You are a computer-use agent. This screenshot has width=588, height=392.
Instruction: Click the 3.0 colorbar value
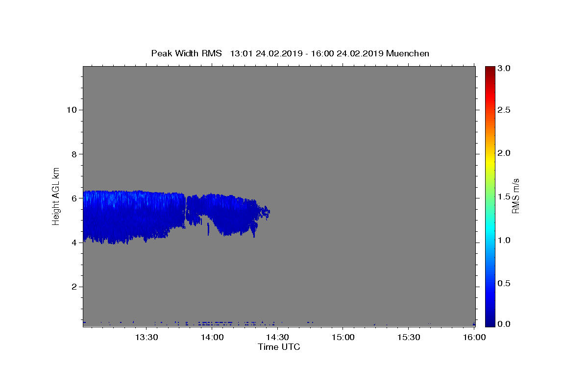tap(505, 68)
